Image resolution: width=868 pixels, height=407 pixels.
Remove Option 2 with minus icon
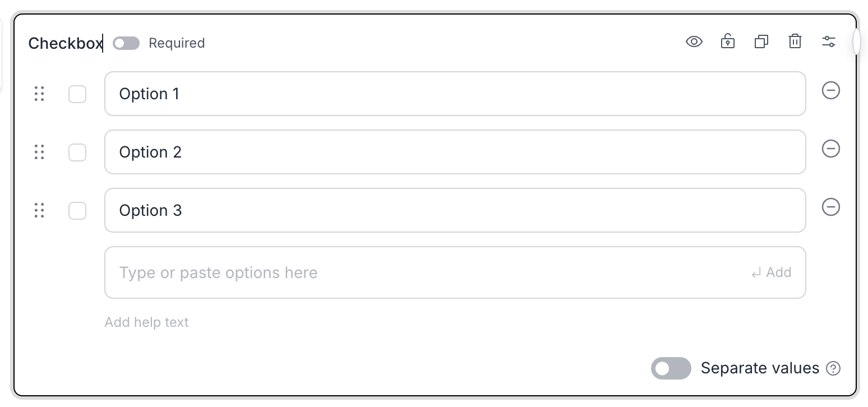[831, 149]
